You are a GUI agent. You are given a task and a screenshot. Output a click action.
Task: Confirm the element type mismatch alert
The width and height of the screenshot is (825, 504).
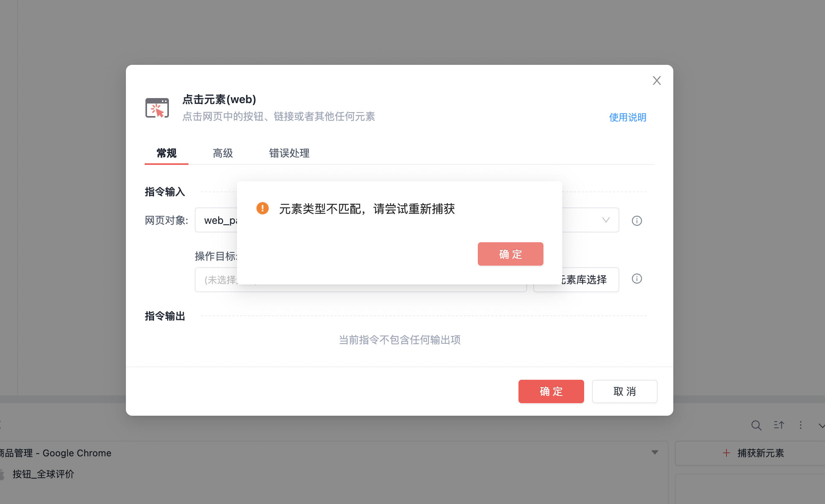click(510, 254)
